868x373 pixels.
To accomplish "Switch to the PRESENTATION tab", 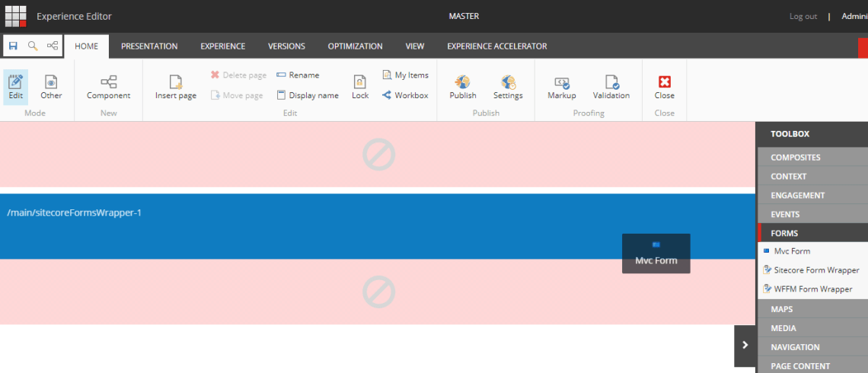I will tap(149, 46).
